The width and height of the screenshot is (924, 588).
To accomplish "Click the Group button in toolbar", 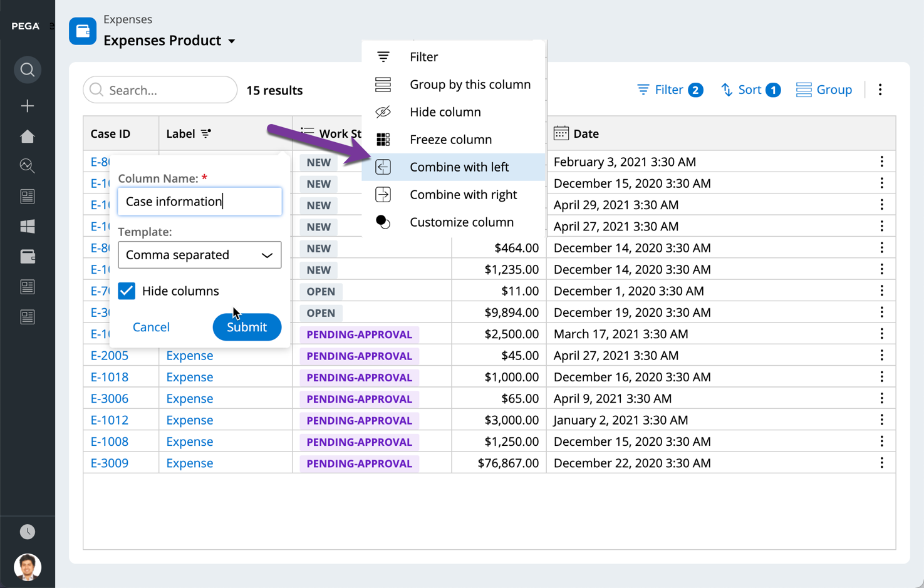I will [824, 90].
